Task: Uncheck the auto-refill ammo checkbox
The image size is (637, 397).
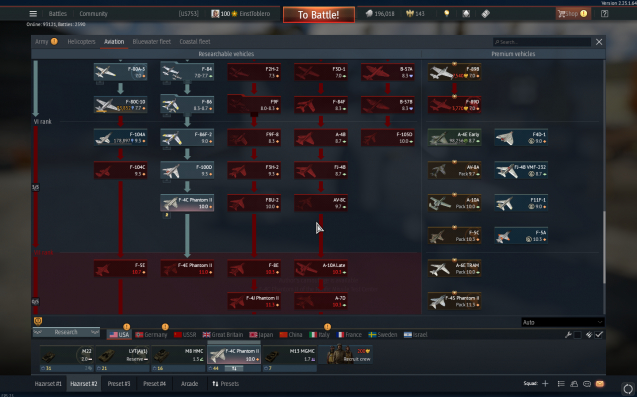Action: (599, 335)
